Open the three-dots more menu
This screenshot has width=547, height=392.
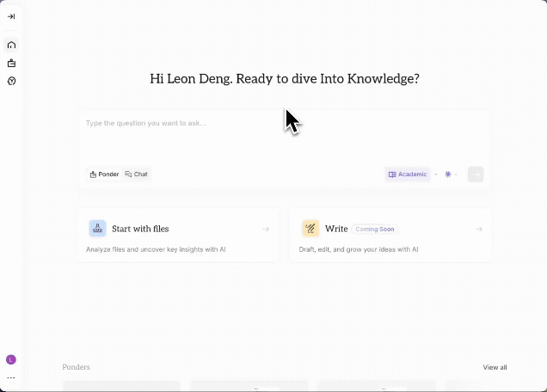[x=11, y=377]
